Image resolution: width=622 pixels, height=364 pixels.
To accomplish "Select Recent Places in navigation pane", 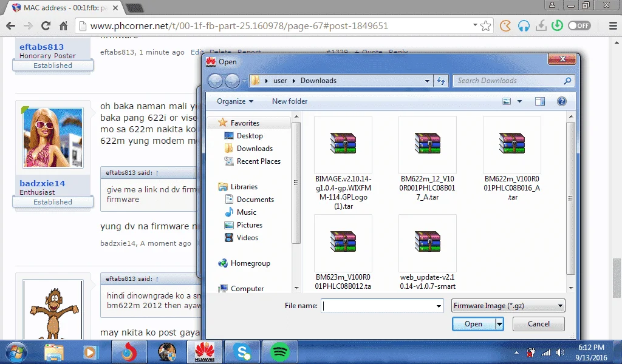I will (258, 161).
